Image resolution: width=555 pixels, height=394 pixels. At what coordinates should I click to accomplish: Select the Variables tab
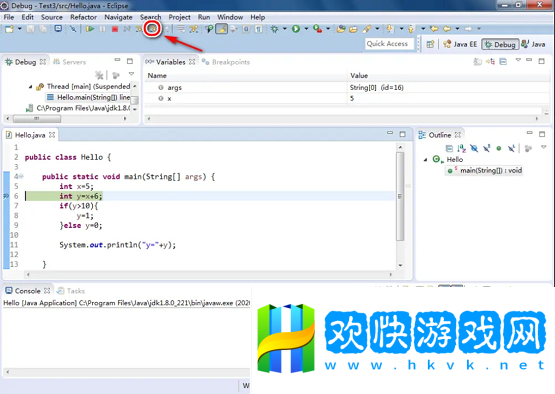coord(170,62)
